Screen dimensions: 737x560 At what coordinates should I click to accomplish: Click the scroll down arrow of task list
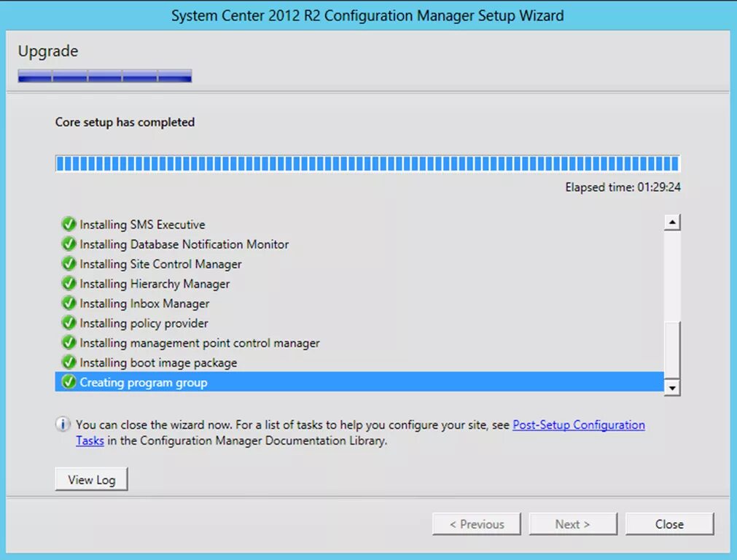pos(672,388)
